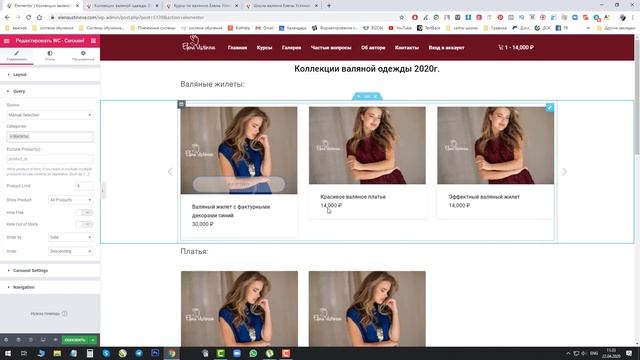Bookmark this page with star icon
Image resolution: width=640 pixels, height=360 pixels.
[x=402, y=18]
